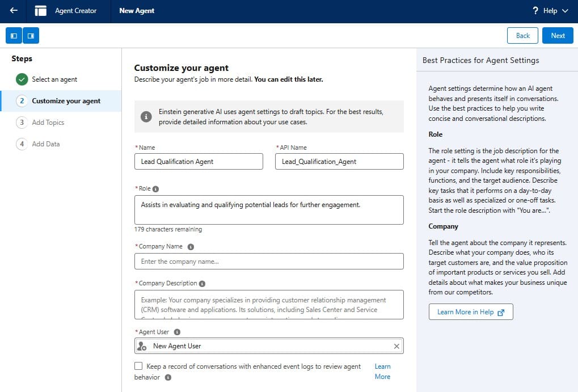Expand the Help dropdown menu

[550, 11]
